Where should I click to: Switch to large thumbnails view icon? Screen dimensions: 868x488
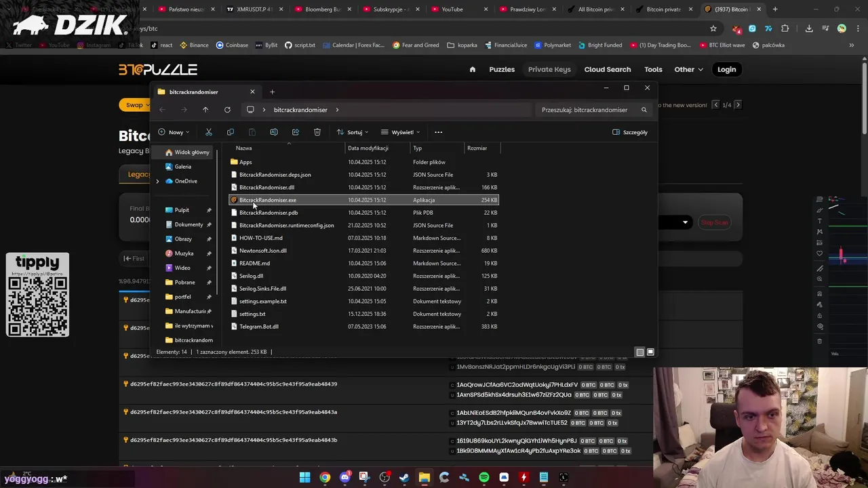(650, 352)
